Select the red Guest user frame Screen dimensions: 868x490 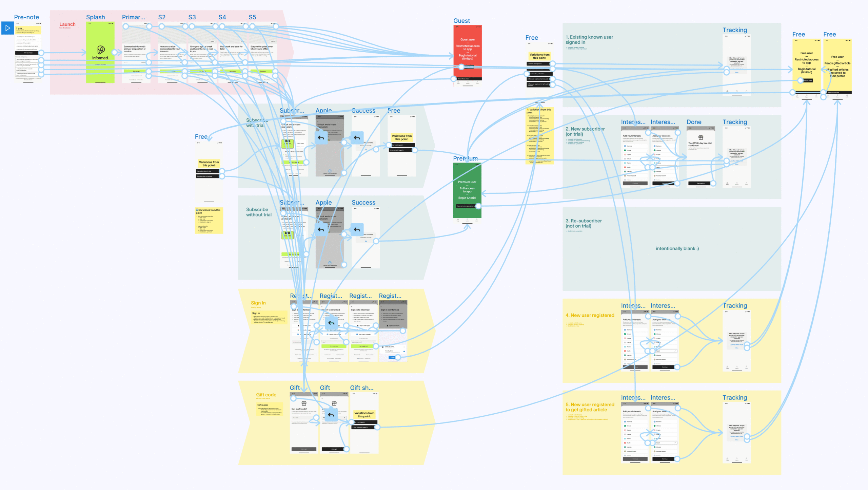click(468, 56)
